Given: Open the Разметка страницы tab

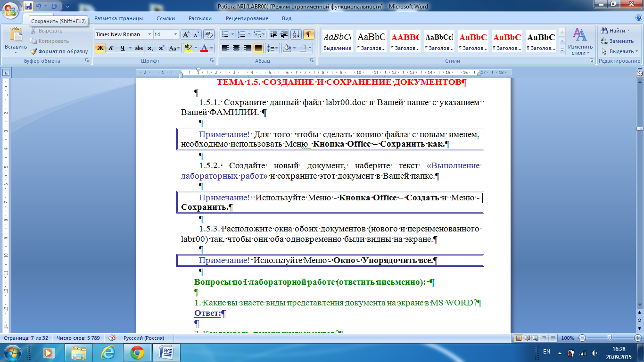Looking at the screenshot, I should [x=118, y=18].
